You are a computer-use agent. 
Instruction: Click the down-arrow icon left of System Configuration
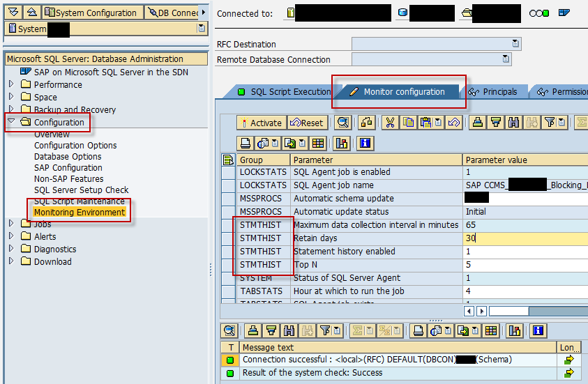click(13, 13)
